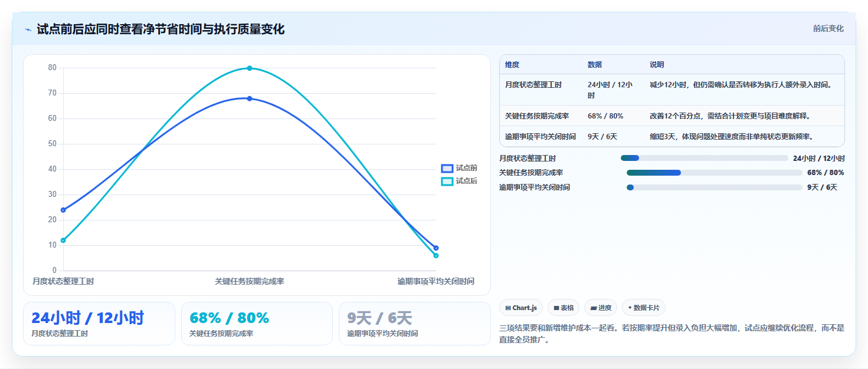Screen dimensions: 868x369
Task: Click table data cell 68% / 80%
Action: 605,116
